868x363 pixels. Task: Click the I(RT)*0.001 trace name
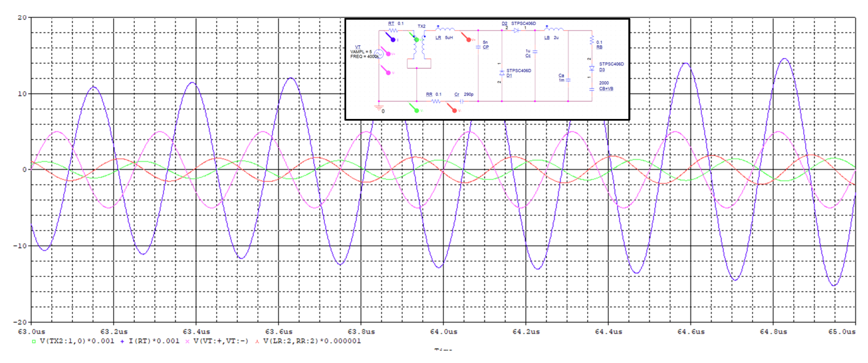point(154,341)
